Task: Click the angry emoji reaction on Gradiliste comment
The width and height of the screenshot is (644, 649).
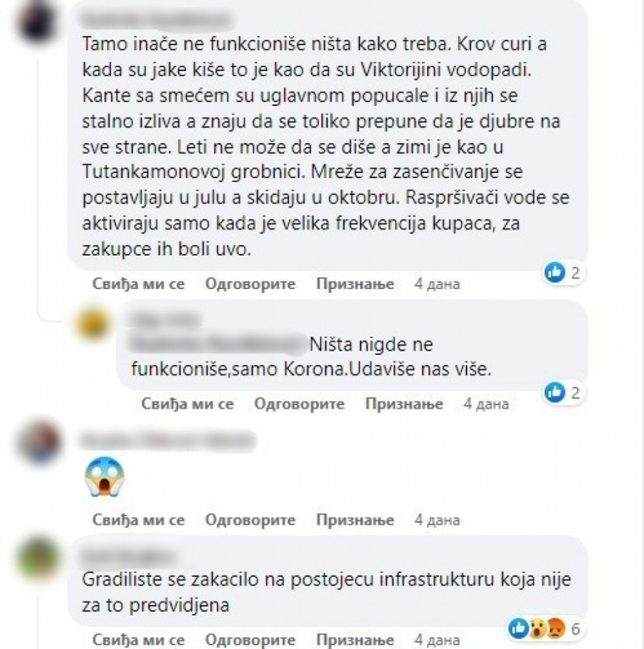Action: (x=556, y=629)
